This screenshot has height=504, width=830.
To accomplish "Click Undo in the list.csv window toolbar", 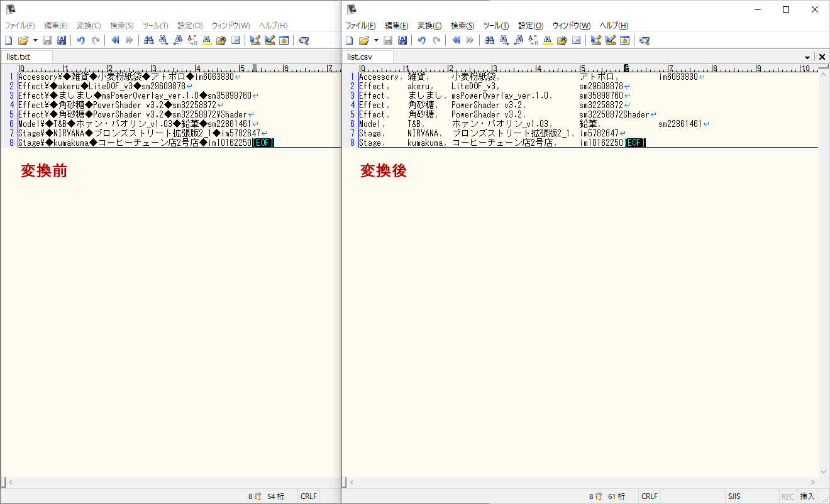I will click(421, 40).
